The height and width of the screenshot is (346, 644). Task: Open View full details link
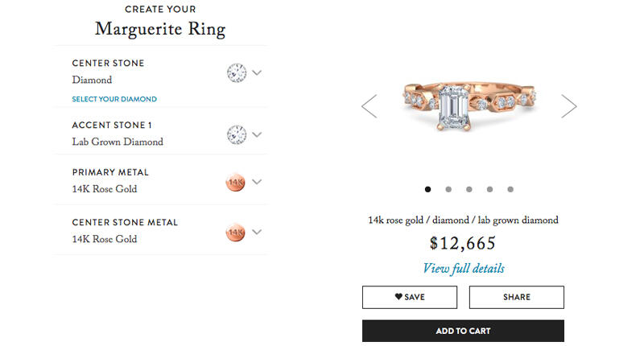[x=464, y=269]
